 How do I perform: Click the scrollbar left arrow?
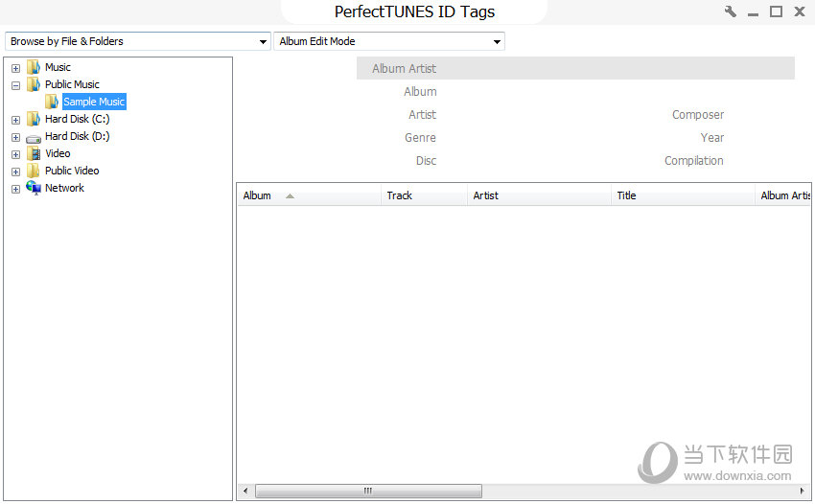coord(245,491)
